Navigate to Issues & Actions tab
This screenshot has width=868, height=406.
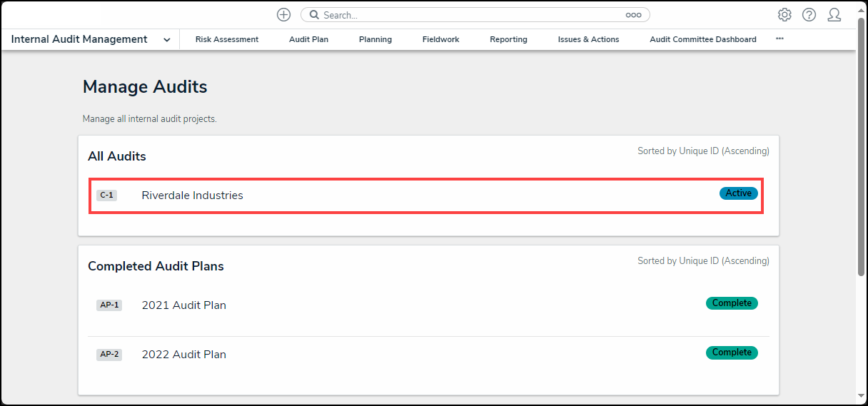588,40
